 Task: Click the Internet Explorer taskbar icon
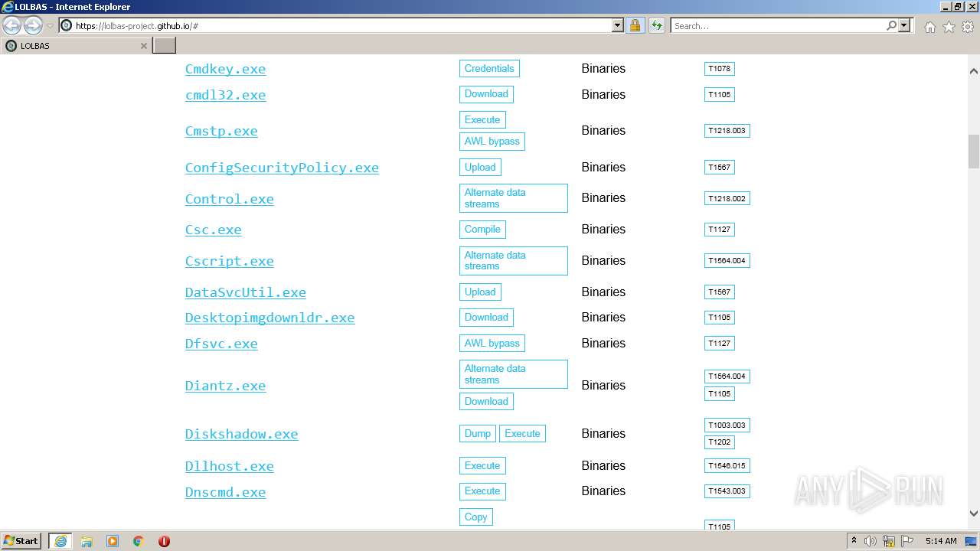(x=60, y=541)
